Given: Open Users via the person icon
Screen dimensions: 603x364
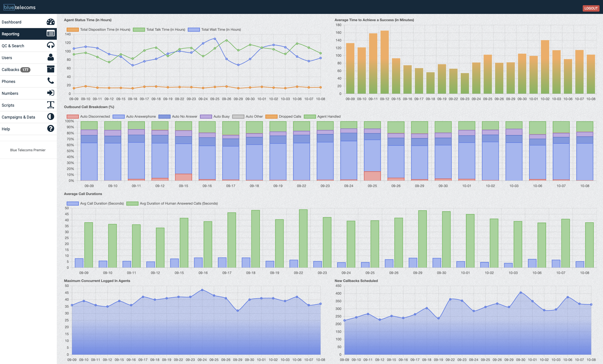Looking at the screenshot, I should (x=51, y=57).
